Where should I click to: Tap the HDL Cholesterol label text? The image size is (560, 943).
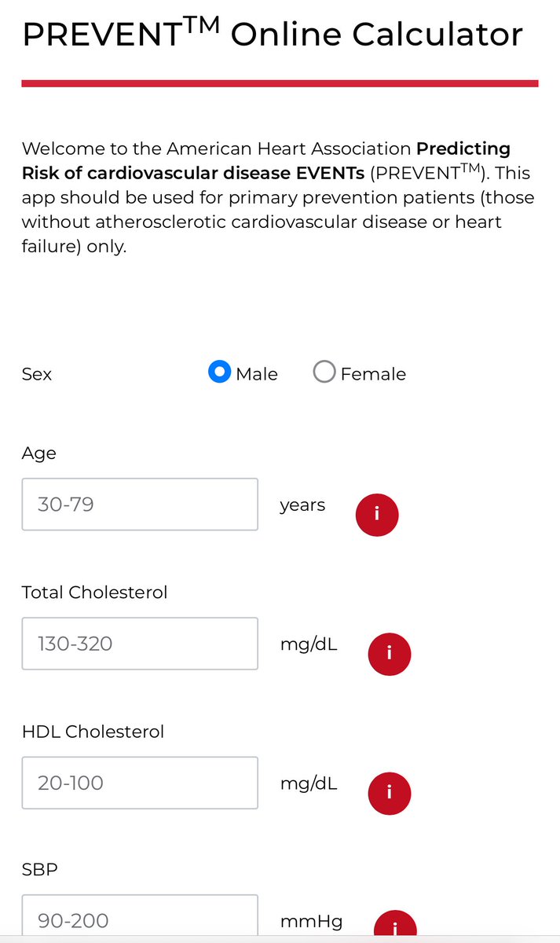93,732
